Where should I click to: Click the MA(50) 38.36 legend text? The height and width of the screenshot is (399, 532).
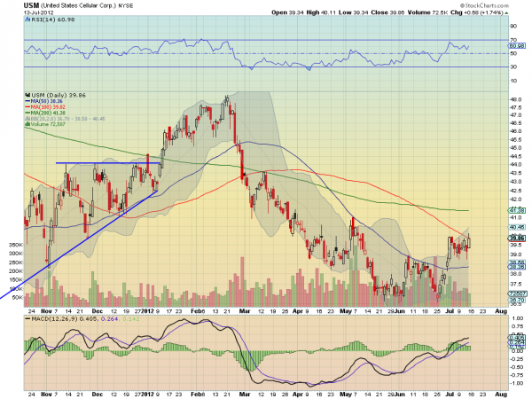click(x=46, y=101)
